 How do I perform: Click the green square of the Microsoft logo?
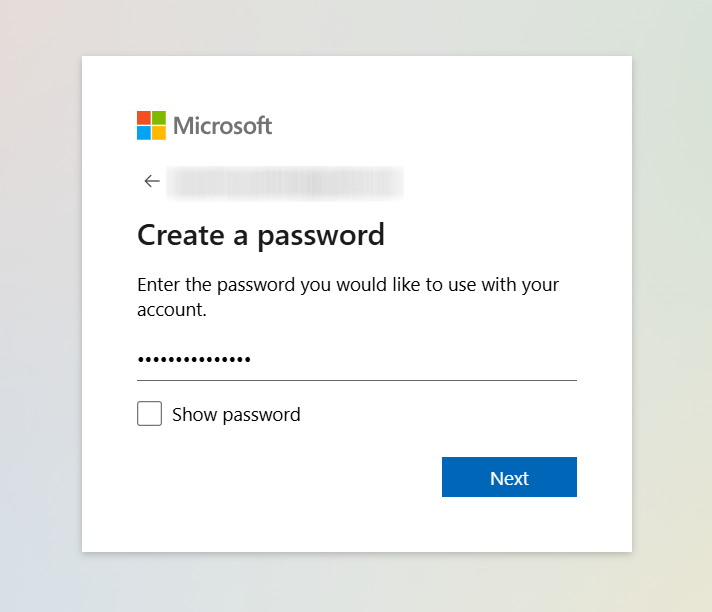[159, 118]
